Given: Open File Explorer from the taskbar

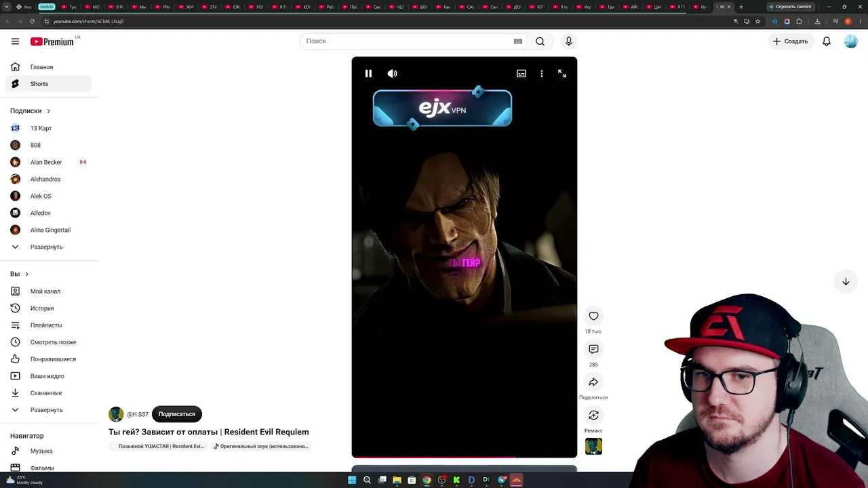Looking at the screenshot, I should pos(397,480).
